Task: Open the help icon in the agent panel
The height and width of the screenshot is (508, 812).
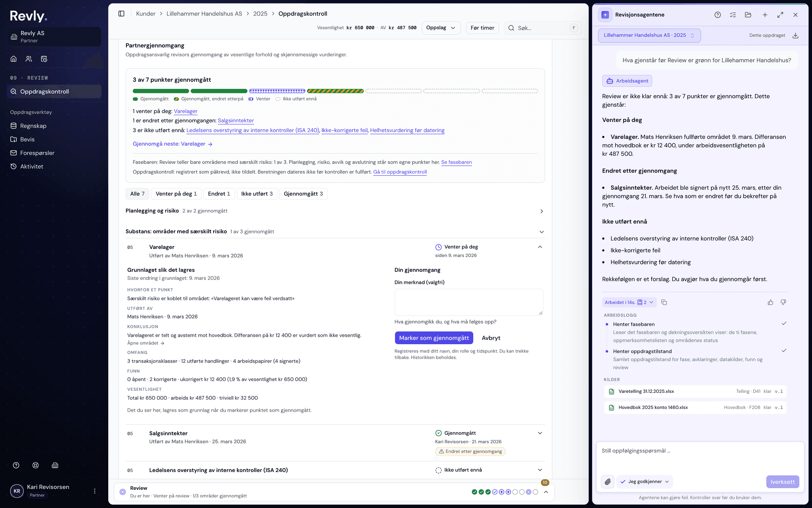Action: 718,15
